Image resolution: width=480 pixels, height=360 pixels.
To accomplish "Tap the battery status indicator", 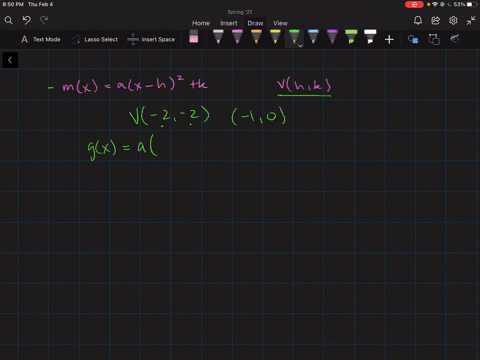I will coord(466,4).
